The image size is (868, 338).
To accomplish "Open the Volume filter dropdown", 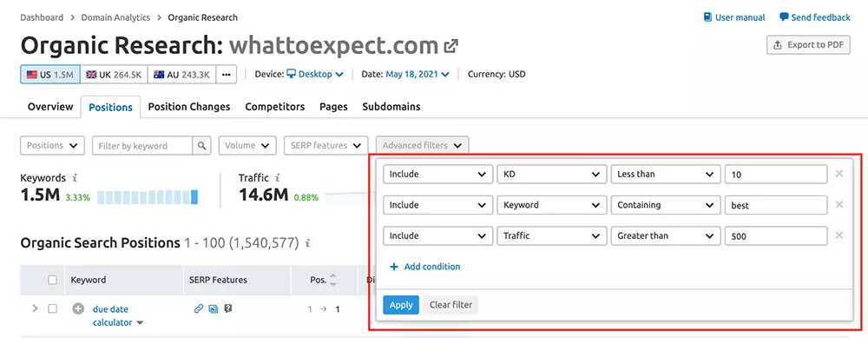I will pos(247,146).
